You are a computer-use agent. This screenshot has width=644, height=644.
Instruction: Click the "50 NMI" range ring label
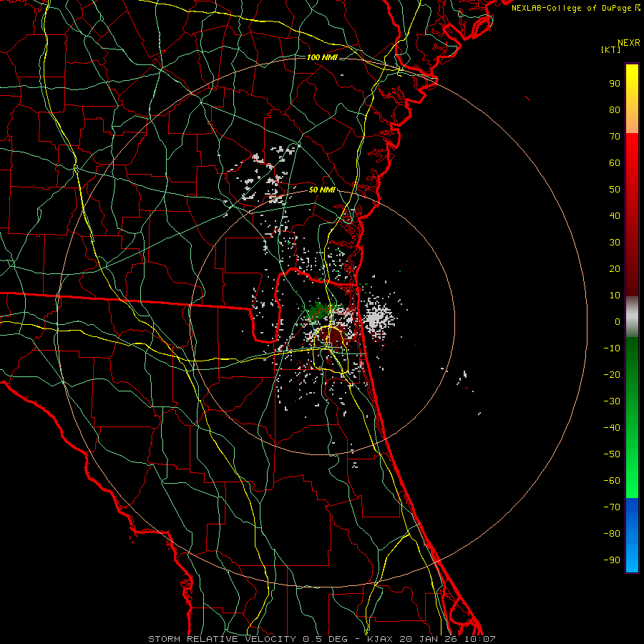pyautogui.click(x=322, y=190)
